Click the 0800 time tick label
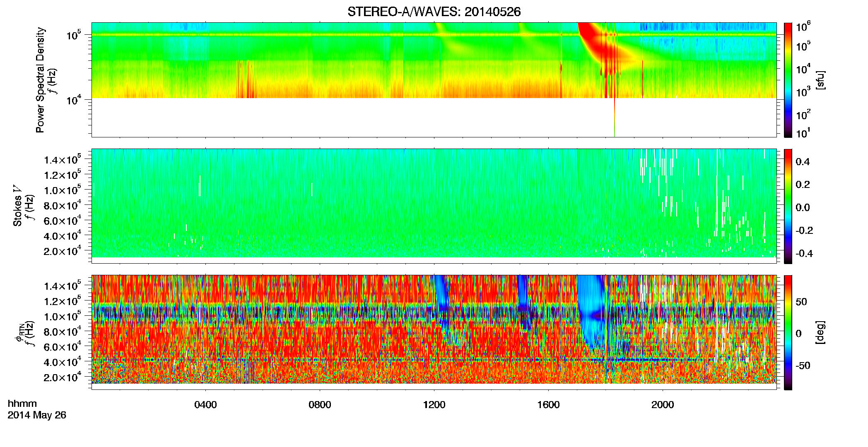868x447 pixels. [x=320, y=405]
